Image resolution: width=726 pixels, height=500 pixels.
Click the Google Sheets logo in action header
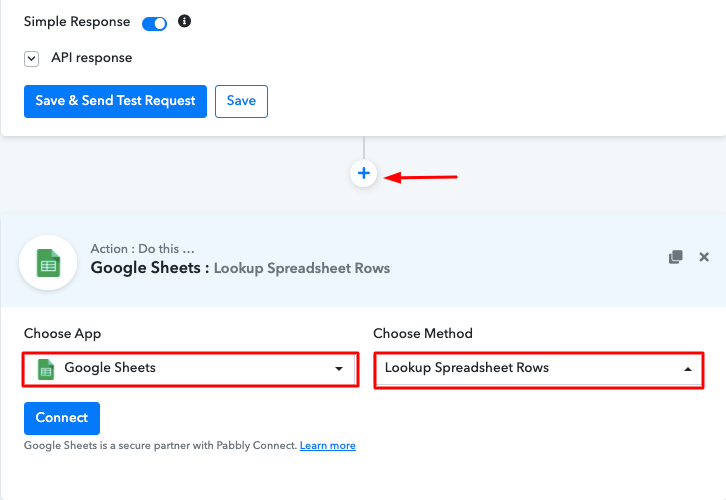[48, 263]
